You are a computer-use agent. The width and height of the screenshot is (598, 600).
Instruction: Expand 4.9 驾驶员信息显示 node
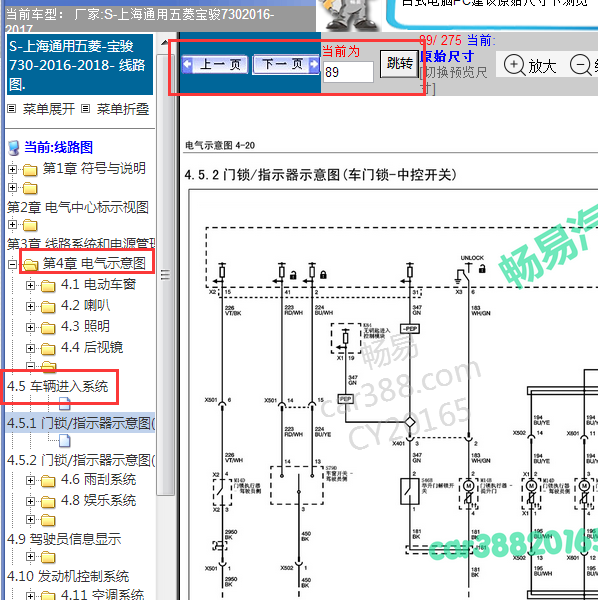tap(30, 519)
